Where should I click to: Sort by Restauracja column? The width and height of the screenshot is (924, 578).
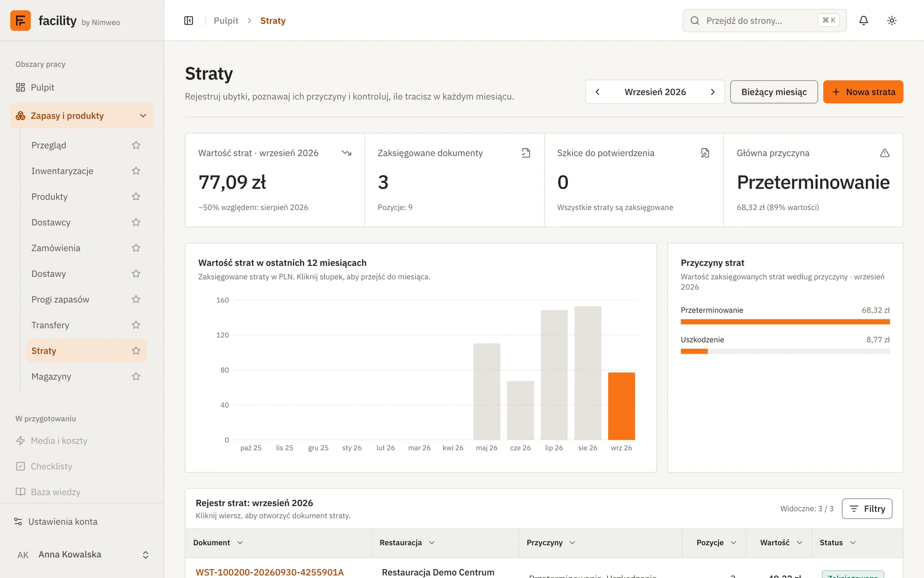pos(407,543)
